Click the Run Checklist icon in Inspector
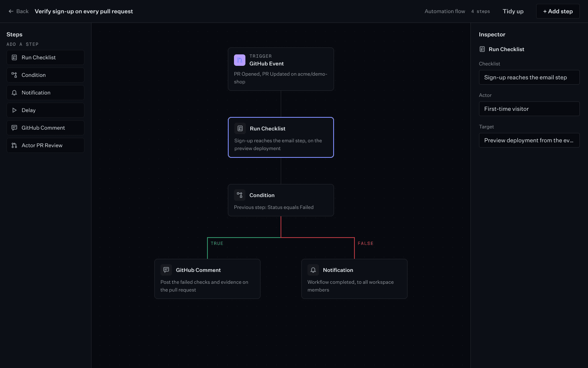588x368 pixels. pyautogui.click(x=482, y=49)
